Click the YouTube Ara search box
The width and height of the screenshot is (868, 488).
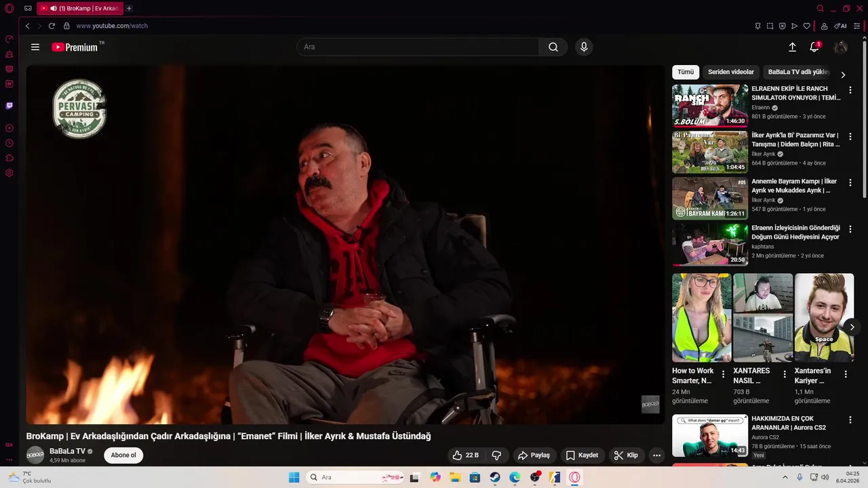418,47
